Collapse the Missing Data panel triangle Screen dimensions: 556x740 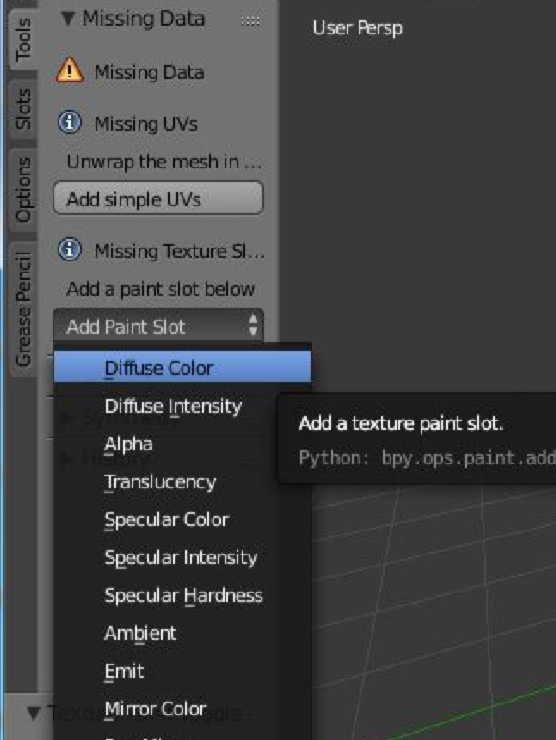point(68,19)
